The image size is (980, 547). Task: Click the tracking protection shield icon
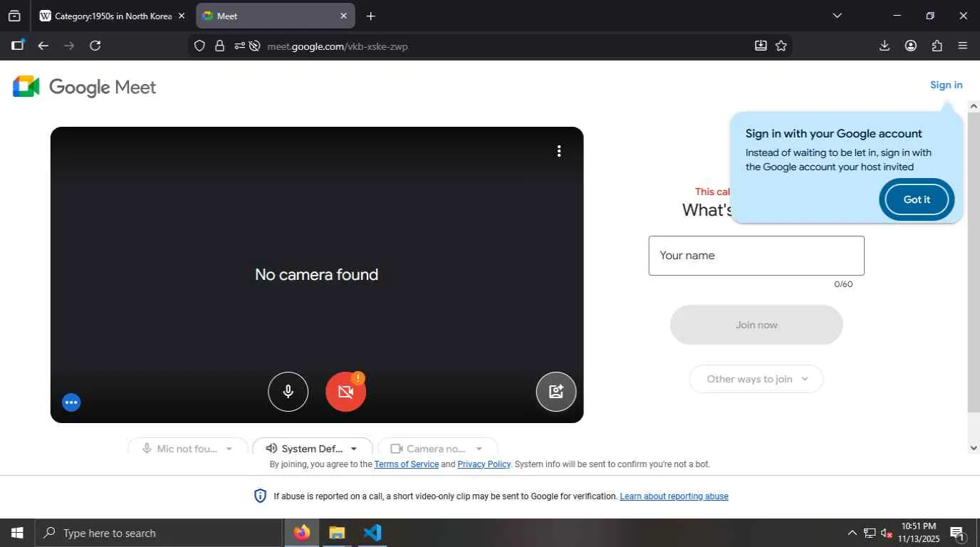[x=200, y=46]
